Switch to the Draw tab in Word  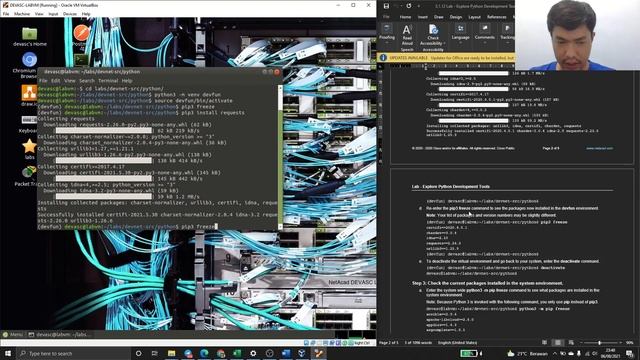(439, 17)
